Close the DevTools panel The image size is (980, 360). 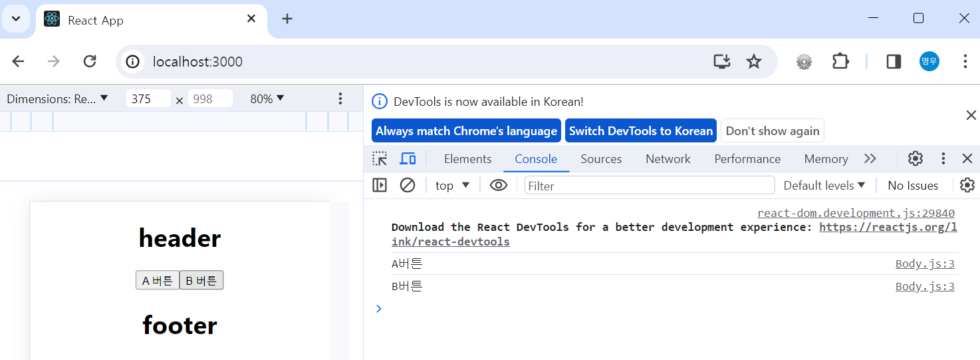click(967, 158)
